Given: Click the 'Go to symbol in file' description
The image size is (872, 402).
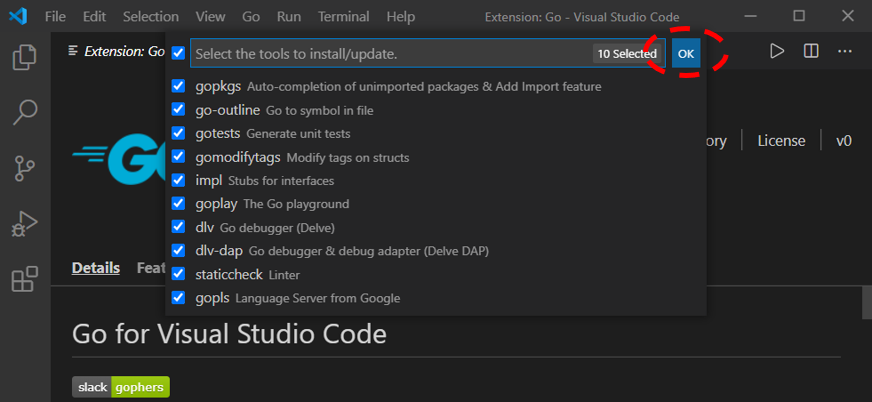Looking at the screenshot, I should point(320,111).
